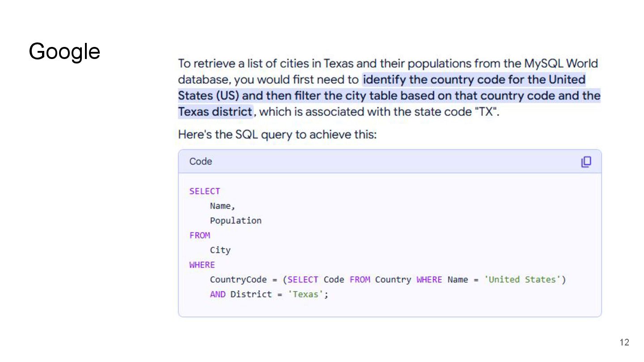Image resolution: width=644 pixels, height=362 pixels.
Task: Click 'Country' table name in the subquery
Action: click(393, 280)
